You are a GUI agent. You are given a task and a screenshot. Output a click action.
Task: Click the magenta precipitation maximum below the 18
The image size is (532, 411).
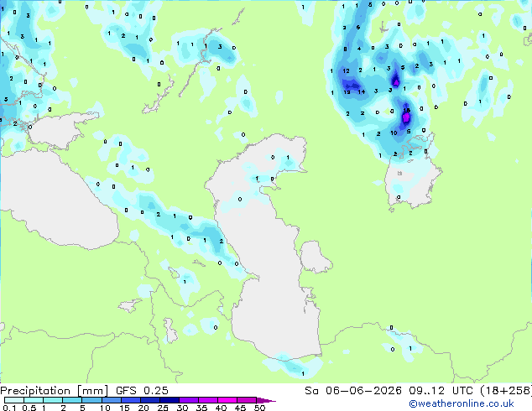[406, 118]
